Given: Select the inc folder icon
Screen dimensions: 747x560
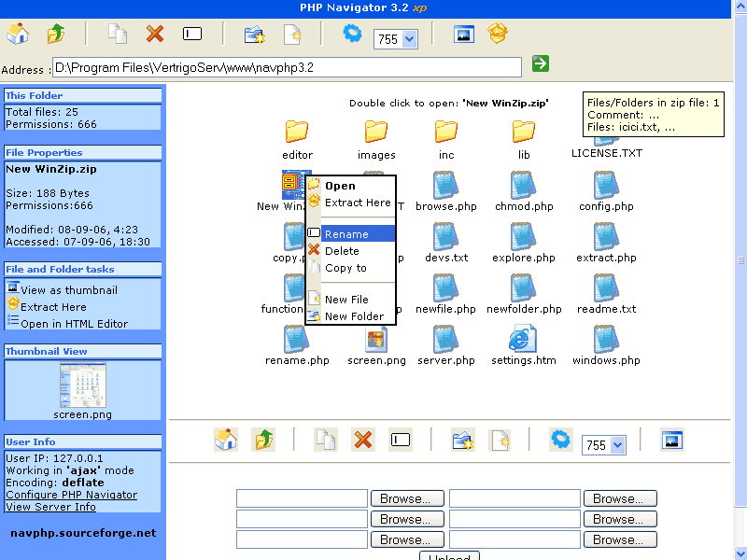Looking at the screenshot, I should (x=446, y=132).
